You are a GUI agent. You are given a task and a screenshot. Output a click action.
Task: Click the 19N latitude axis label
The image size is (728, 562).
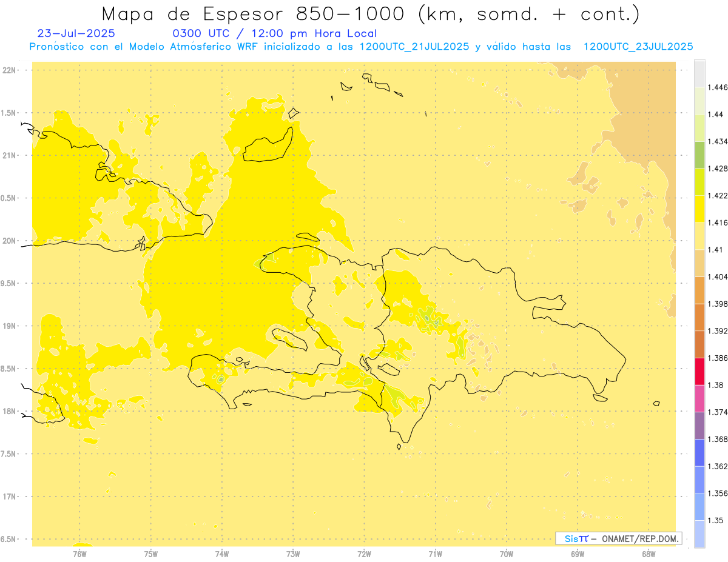click(10, 326)
